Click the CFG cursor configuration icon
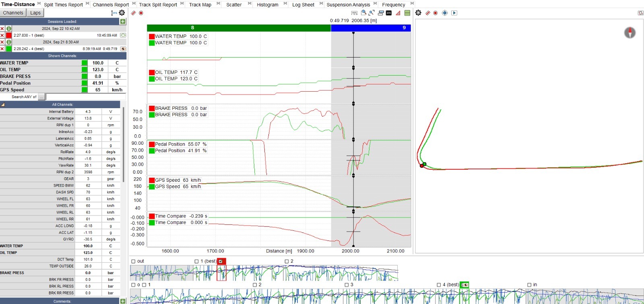644x304 pixels. pyautogui.click(x=114, y=13)
